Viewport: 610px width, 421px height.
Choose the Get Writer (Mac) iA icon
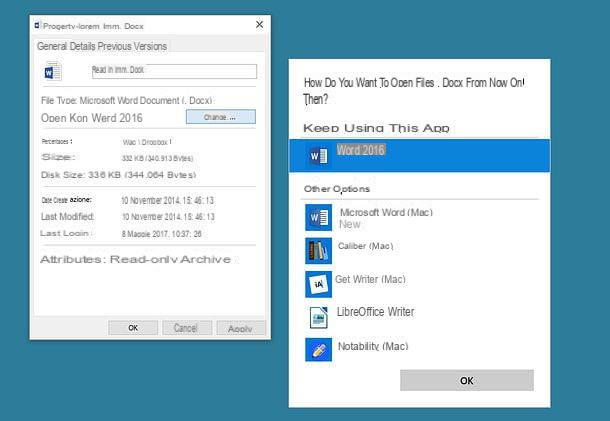point(318,284)
